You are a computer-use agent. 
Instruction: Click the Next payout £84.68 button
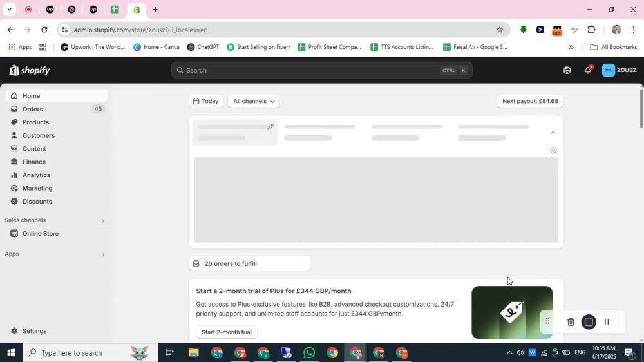coord(530,101)
